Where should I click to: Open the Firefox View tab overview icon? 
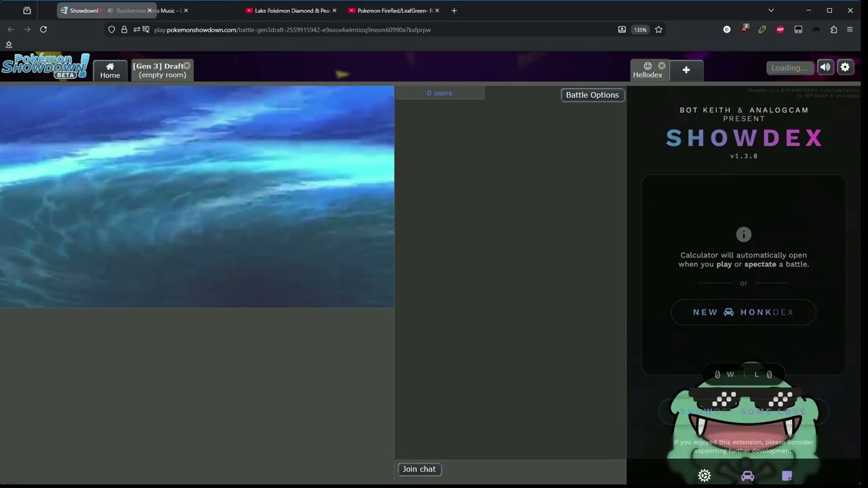point(27,11)
